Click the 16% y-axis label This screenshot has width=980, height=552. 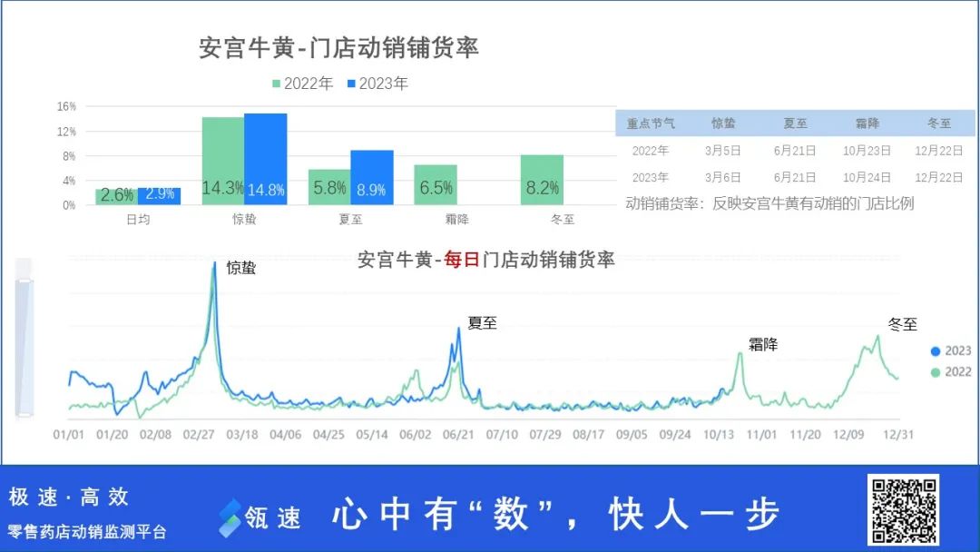point(66,107)
